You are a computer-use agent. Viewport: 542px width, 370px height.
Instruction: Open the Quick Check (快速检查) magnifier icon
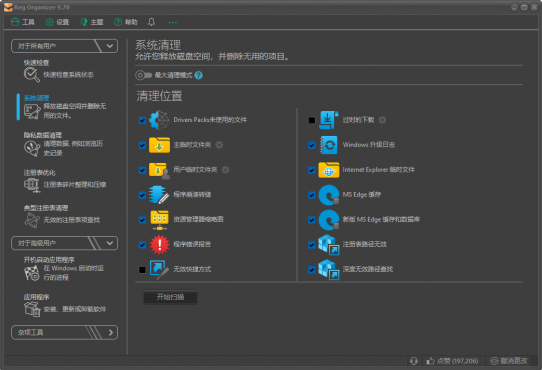click(31, 75)
